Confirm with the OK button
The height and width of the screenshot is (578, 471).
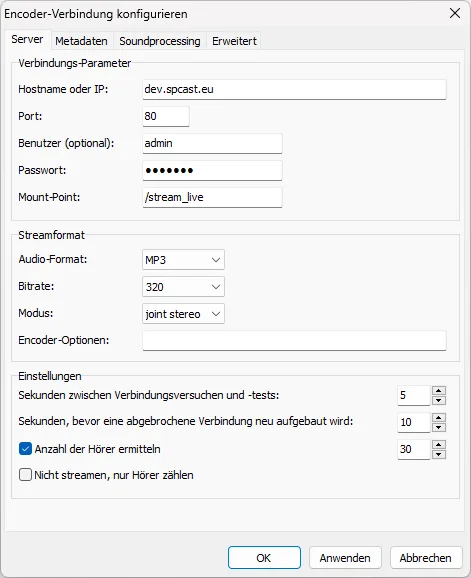click(x=264, y=558)
